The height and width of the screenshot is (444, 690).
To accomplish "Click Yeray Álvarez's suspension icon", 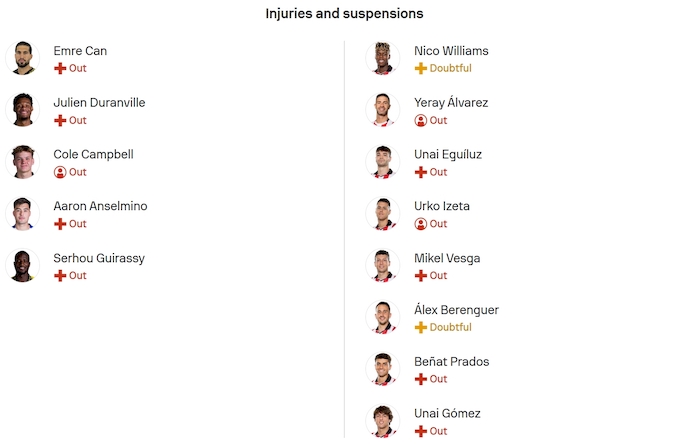I will 420,120.
